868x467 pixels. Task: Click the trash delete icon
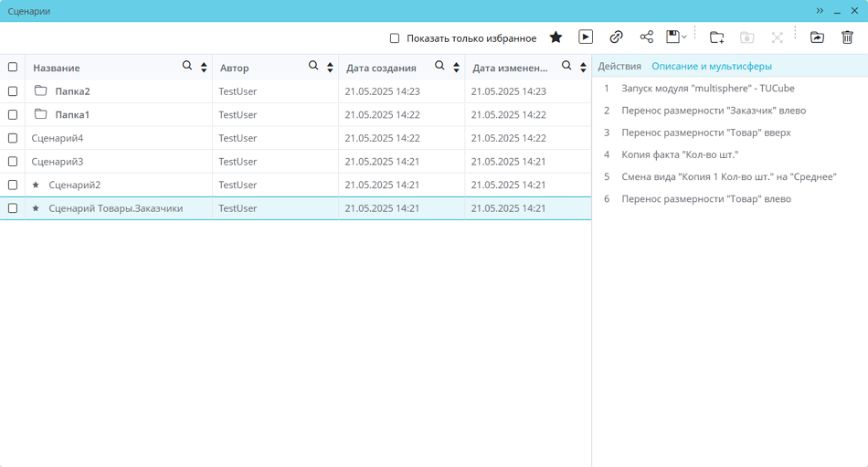(x=847, y=37)
